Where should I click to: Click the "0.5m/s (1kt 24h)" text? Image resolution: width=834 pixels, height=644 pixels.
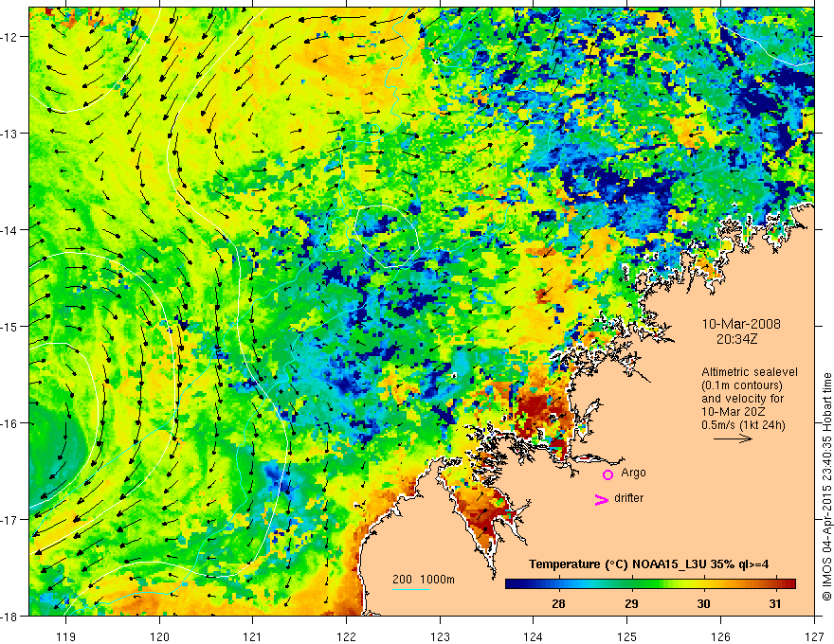click(x=743, y=425)
